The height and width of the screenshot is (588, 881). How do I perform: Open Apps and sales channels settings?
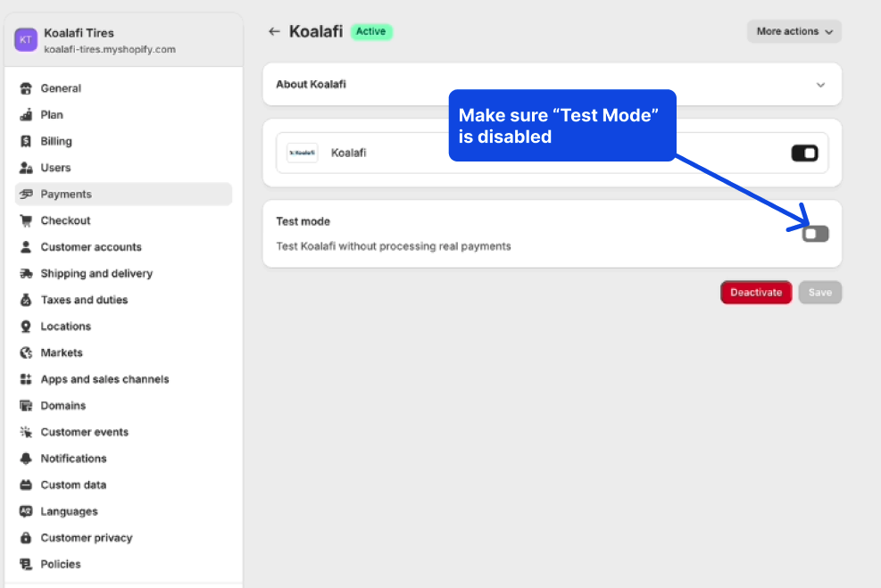pos(123,379)
